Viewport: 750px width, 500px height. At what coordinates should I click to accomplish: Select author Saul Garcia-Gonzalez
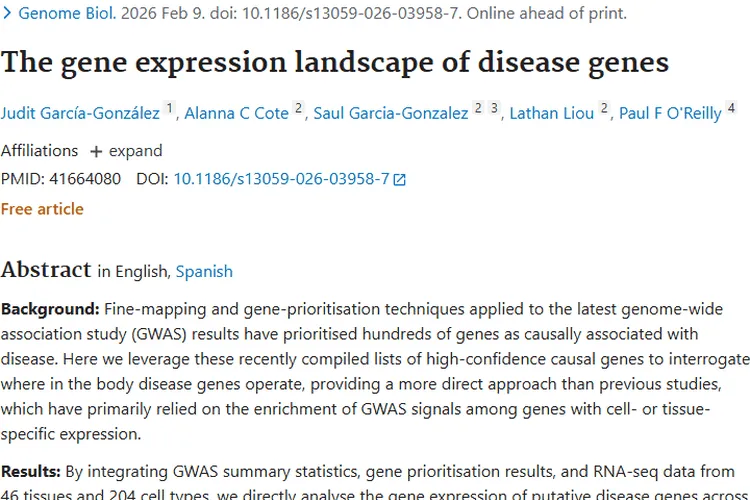(391, 113)
